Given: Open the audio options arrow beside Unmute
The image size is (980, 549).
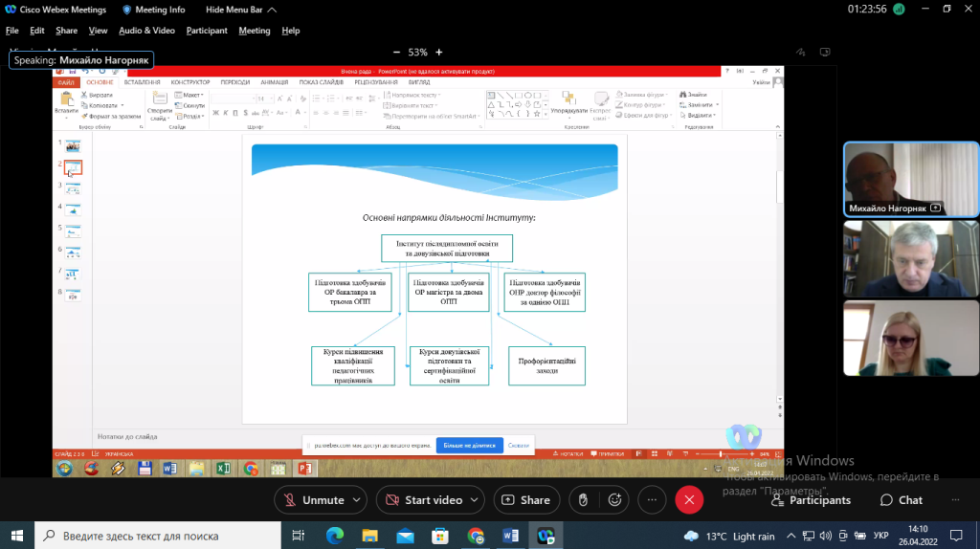Looking at the screenshot, I should pyautogui.click(x=358, y=499).
